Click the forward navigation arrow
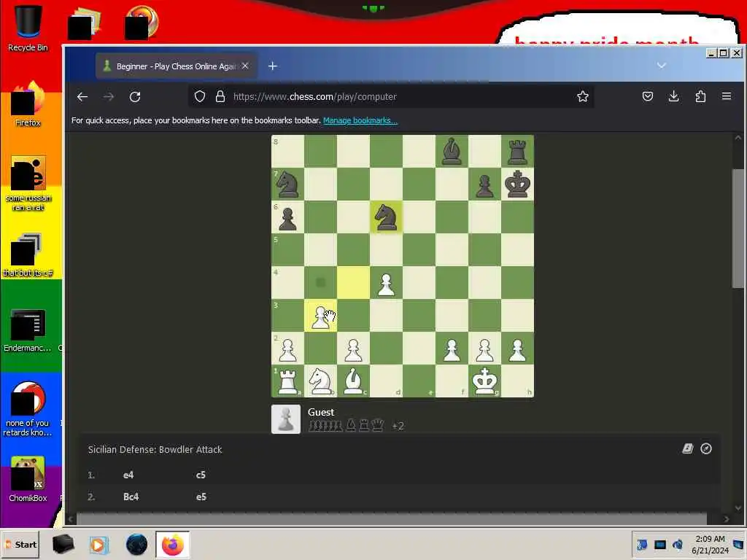The height and width of the screenshot is (560, 747). click(x=109, y=97)
